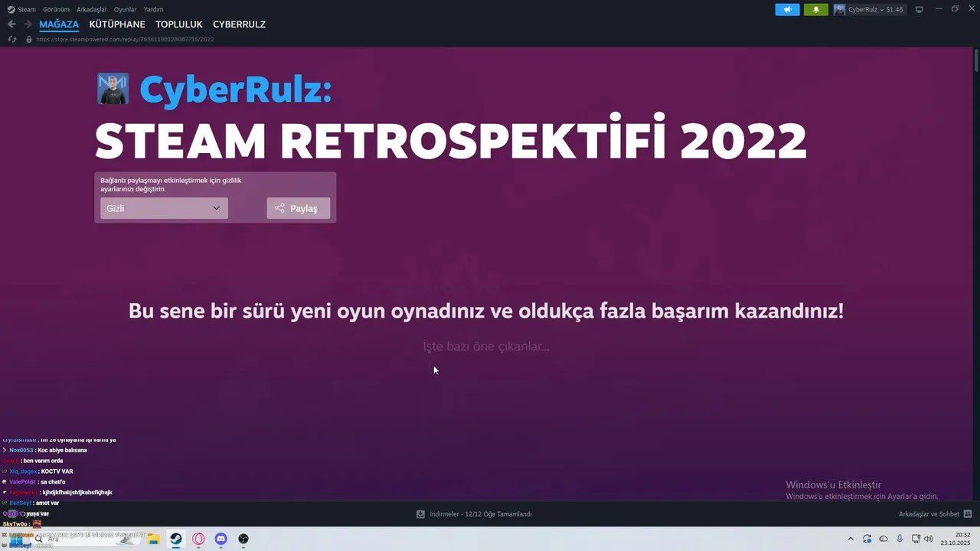
Task: Open volume control tray icon
Action: (929, 539)
